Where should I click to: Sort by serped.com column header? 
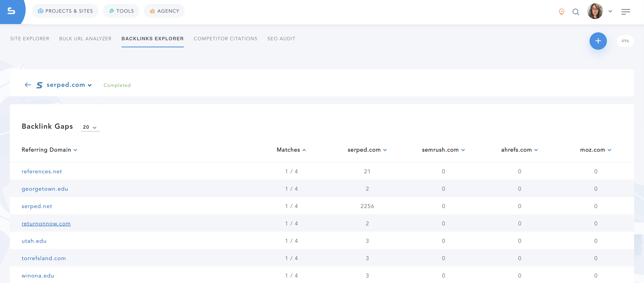(x=367, y=150)
